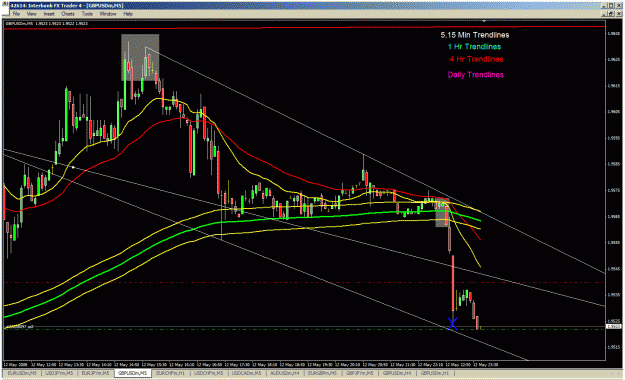Open the Help menu
The width and height of the screenshot is (625, 380).
(128, 14)
